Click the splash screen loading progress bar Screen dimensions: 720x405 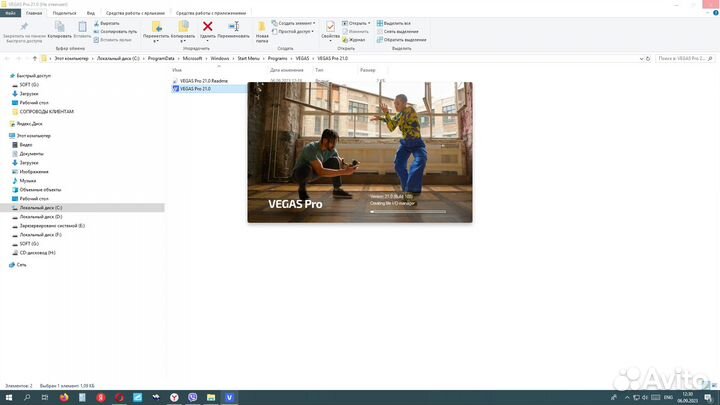pos(408,212)
